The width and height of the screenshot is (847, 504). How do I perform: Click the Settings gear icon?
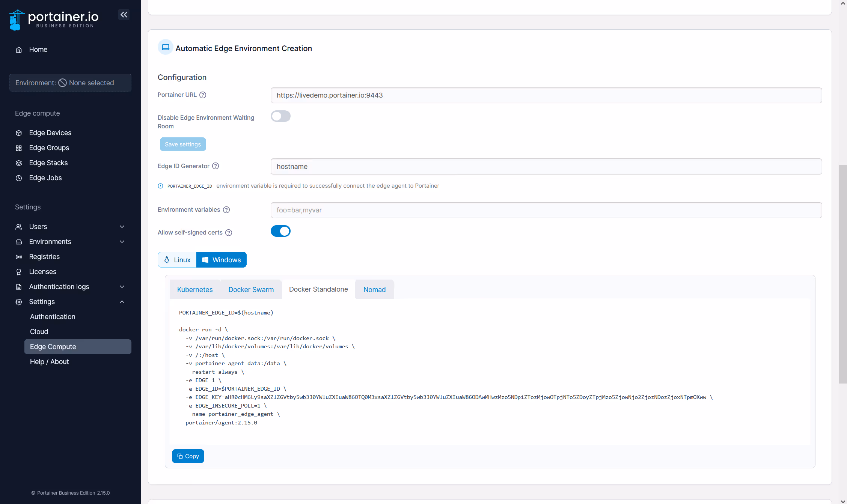point(19,302)
